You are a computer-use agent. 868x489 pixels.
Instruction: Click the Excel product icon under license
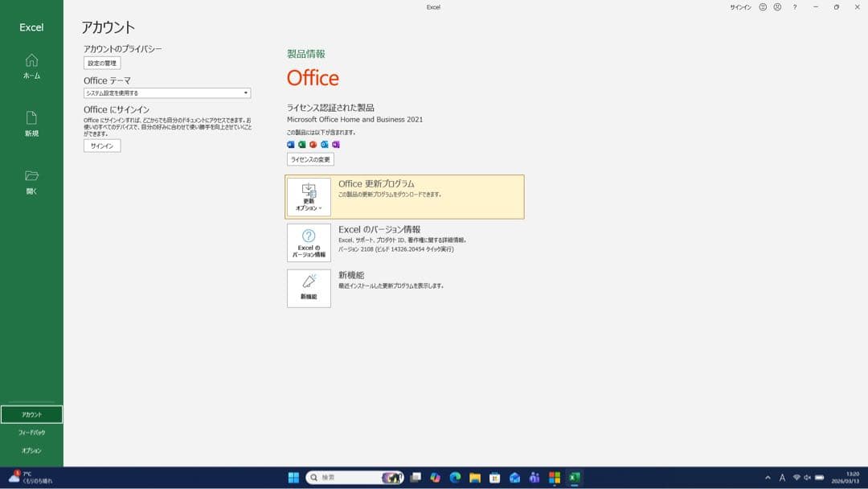pyautogui.click(x=301, y=145)
